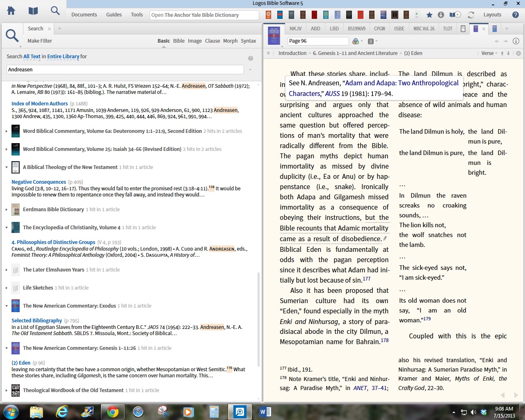Click the first orange book shortcut icon

click(x=268, y=15)
